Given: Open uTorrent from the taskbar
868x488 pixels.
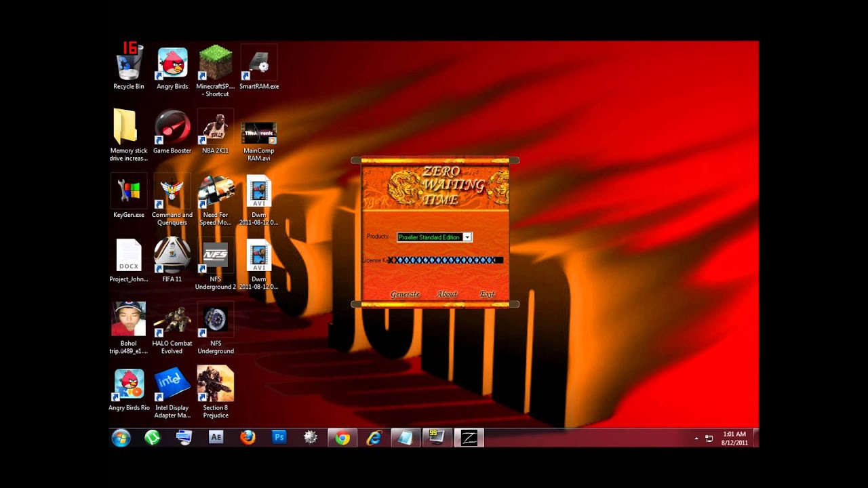Looking at the screenshot, I should [153, 438].
